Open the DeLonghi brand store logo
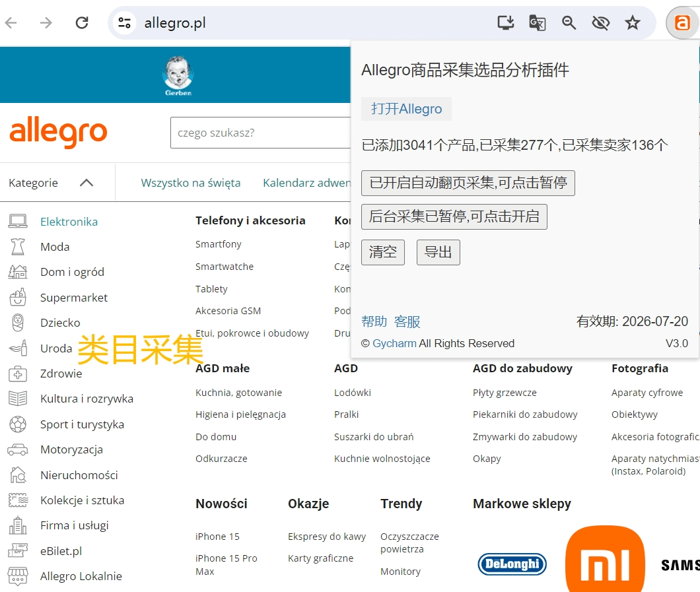700x592 pixels. (512, 564)
